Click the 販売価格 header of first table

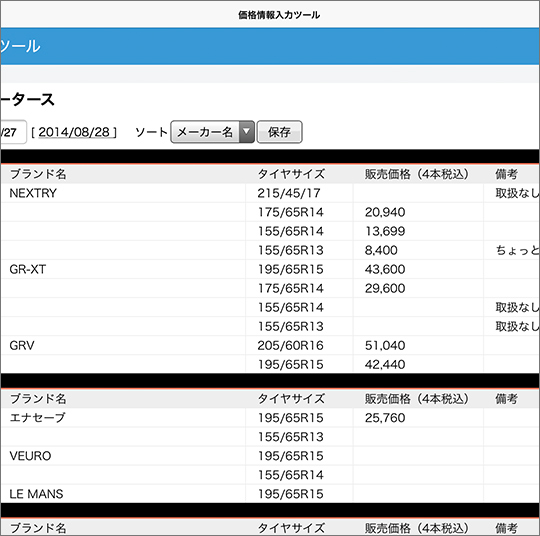[x=416, y=174]
